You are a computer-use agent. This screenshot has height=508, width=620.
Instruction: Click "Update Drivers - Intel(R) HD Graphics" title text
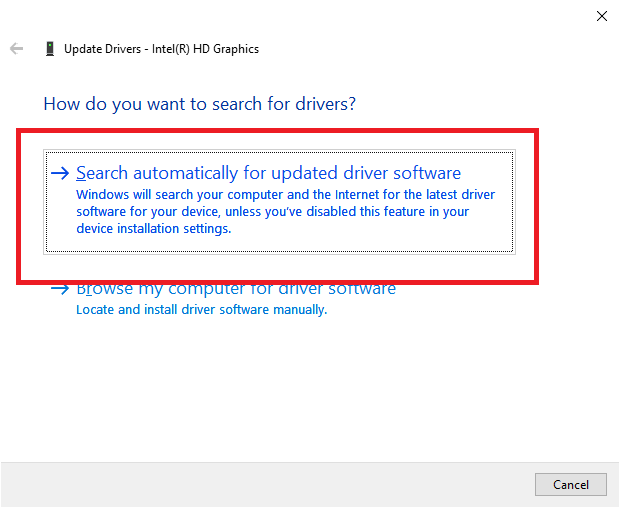(161, 49)
